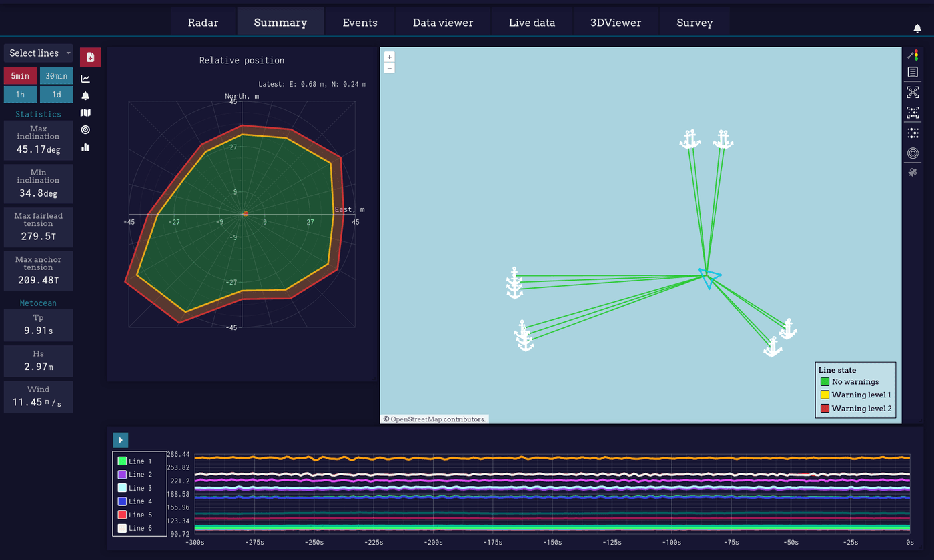
Task: Open the 3DViewer tab
Action: [615, 23]
